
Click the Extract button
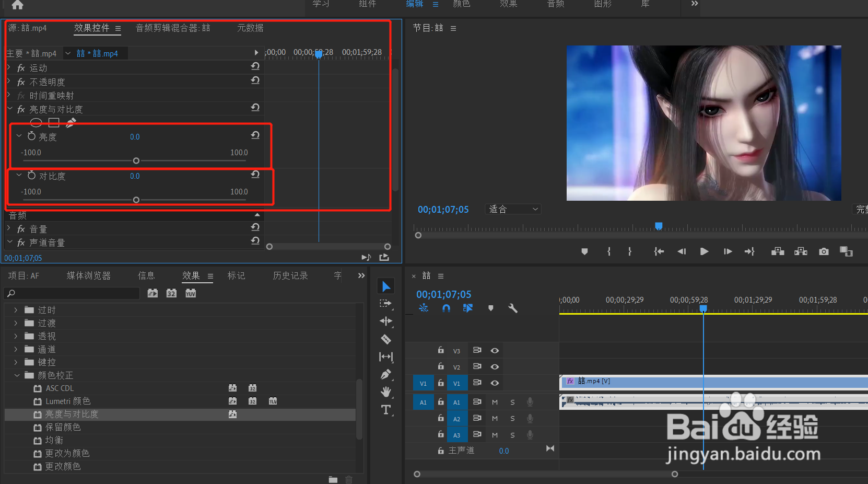pyautogui.click(x=801, y=252)
